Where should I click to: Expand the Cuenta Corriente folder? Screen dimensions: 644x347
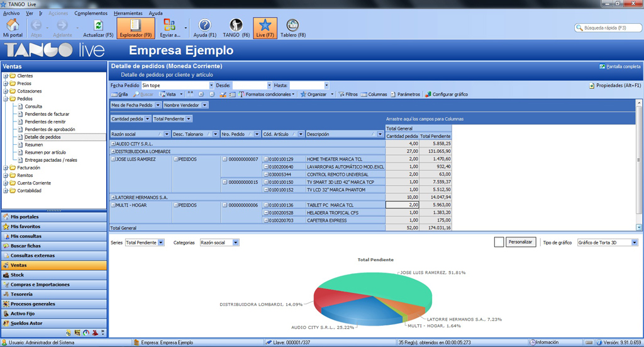point(6,183)
